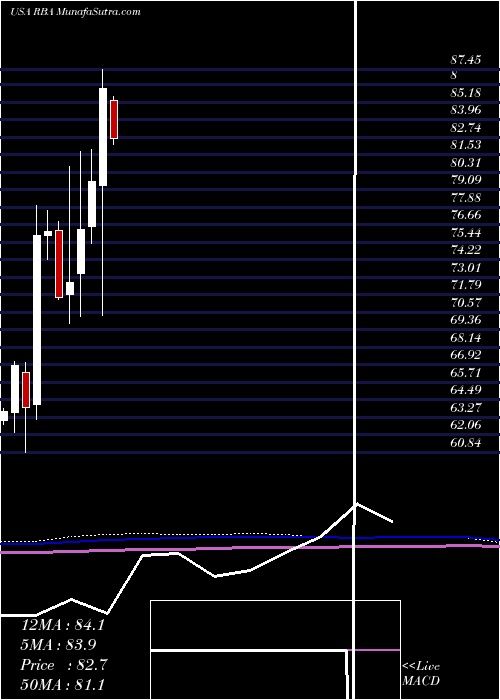Click the 70.57 price axis label
500x700 pixels.
point(466,303)
